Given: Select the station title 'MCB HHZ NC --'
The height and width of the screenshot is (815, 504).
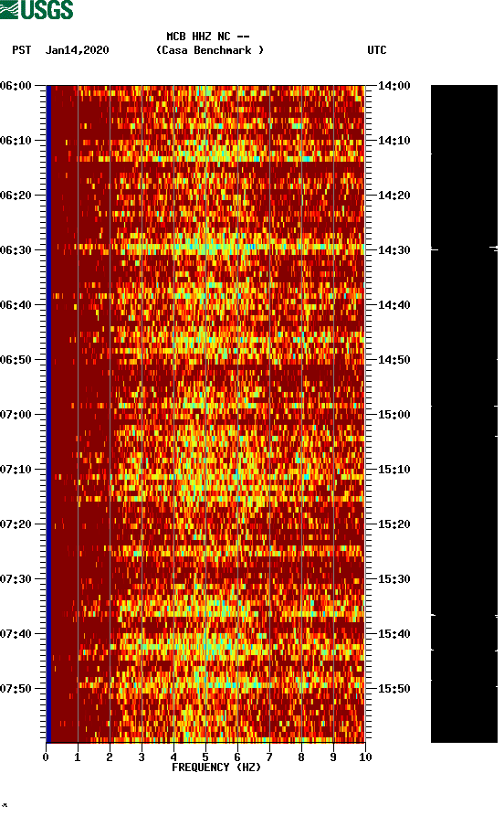Looking at the screenshot, I should click(x=208, y=37).
